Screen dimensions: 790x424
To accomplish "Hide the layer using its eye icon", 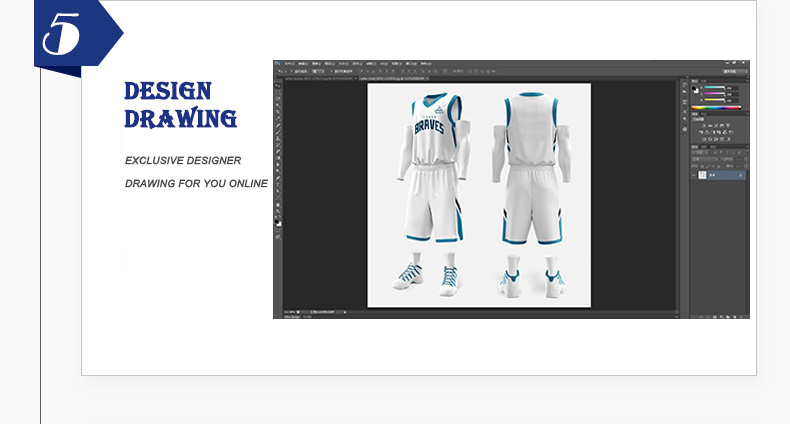I will (x=695, y=175).
